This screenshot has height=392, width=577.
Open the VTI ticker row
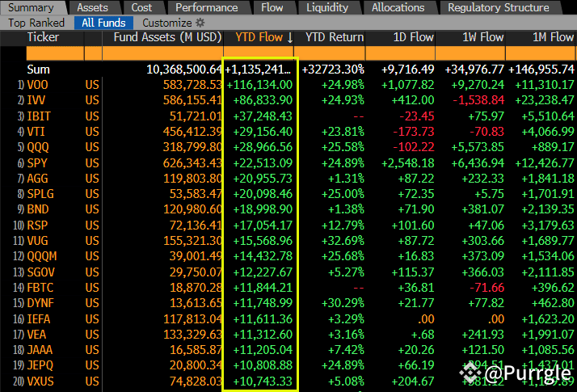(x=36, y=132)
